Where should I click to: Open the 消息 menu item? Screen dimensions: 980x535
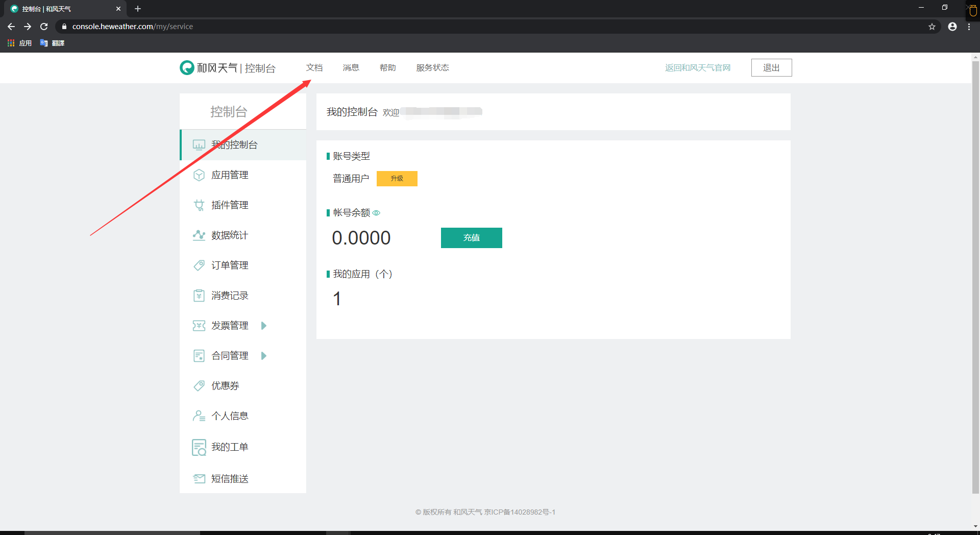351,68
